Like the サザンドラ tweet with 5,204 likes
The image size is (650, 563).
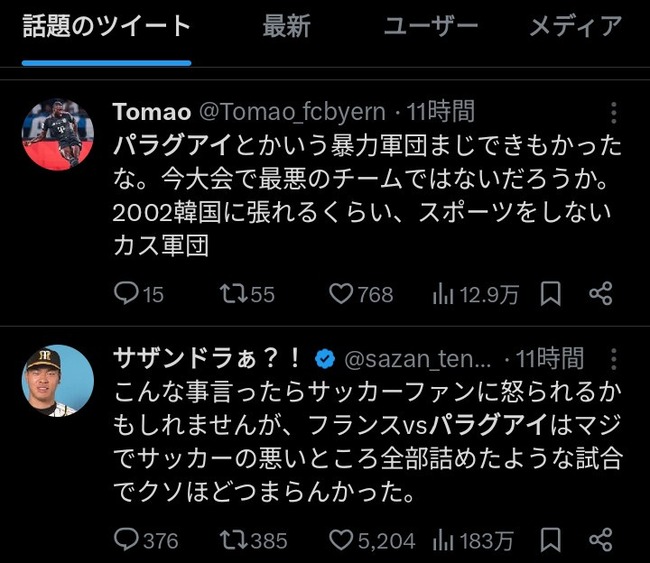pyautogui.click(x=372, y=540)
